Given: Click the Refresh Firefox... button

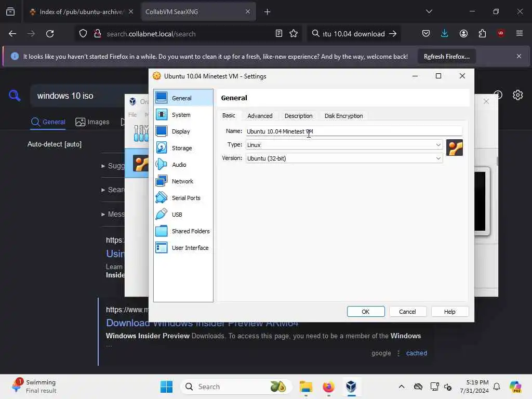Looking at the screenshot, I should (x=446, y=57).
